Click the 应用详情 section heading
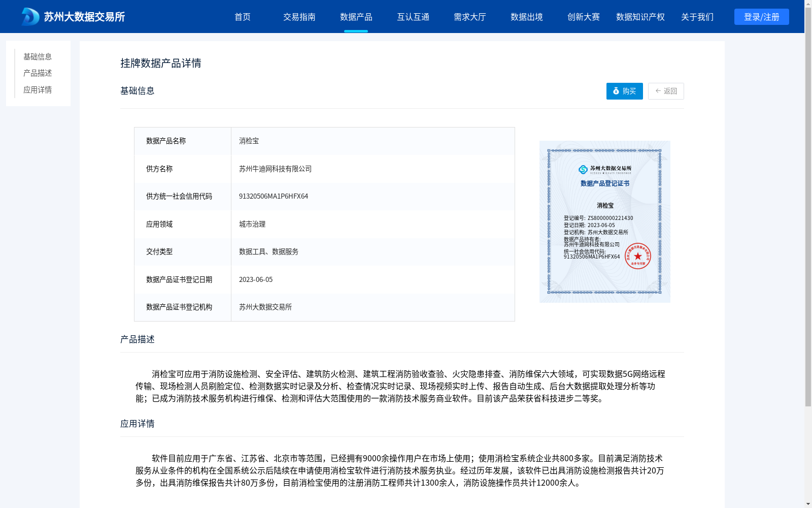 (x=138, y=424)
